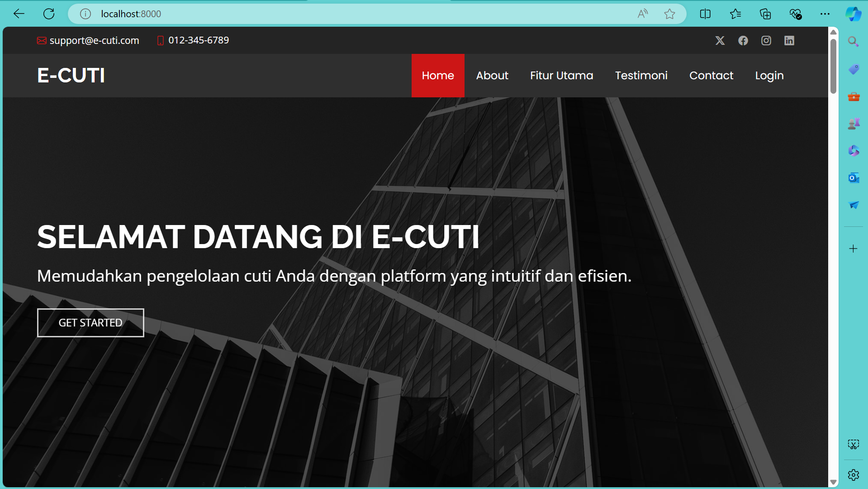The height and width of the screenshot is (489, 868).
Task: Toggle split screen view
Action: [x=705, y=14]
